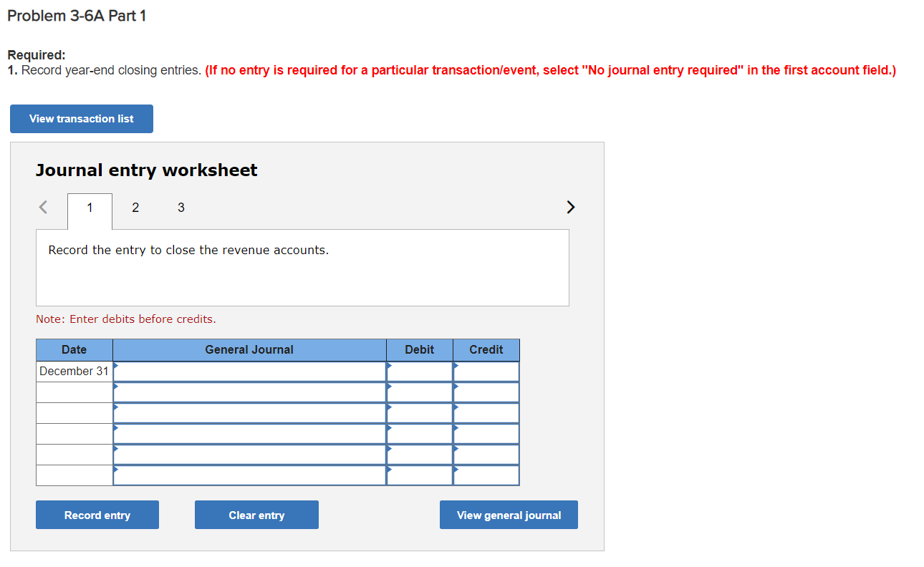Open the second row General Journal account field
924x567 pixels.
249,392
